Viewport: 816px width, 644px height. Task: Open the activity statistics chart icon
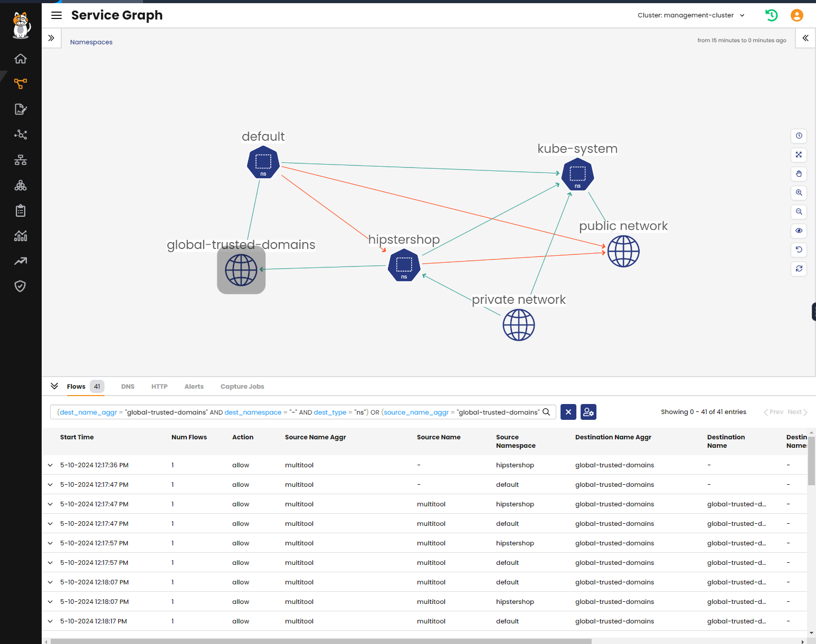[20, 236]
